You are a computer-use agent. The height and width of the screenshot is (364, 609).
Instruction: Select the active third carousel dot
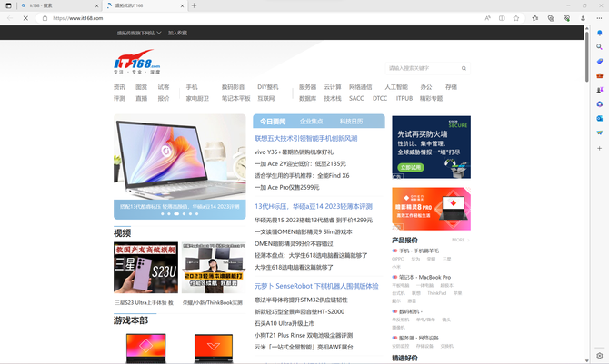[176, 214]
